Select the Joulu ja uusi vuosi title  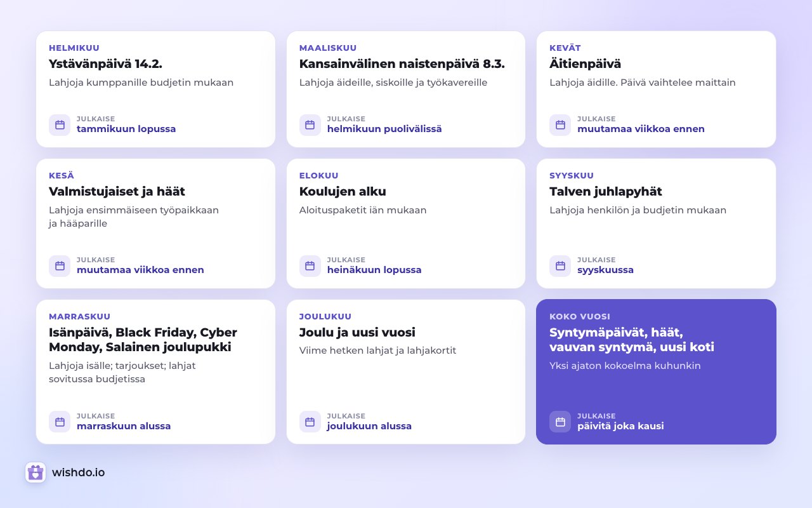(357, 333)
